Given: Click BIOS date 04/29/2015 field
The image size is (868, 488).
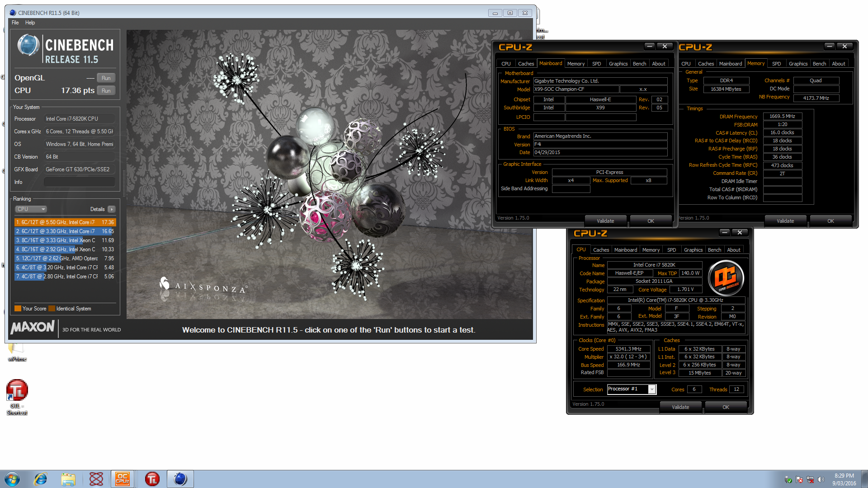Looking at the screenshot, I should (x=600, y=153).
